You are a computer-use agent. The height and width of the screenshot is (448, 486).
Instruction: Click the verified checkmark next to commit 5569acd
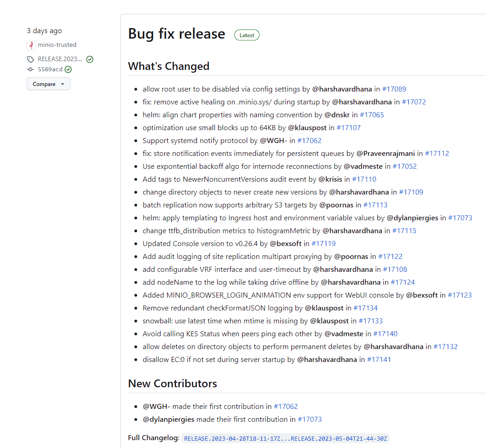coord(68,69)
